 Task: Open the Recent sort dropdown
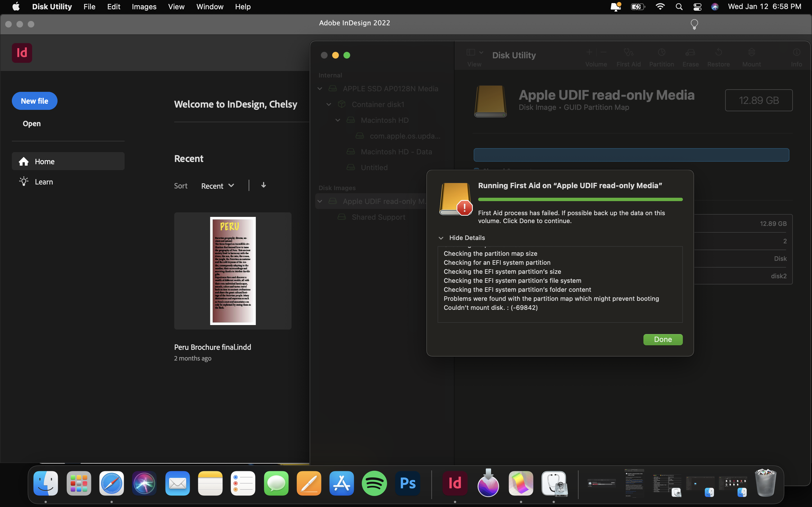click(217, 186)
